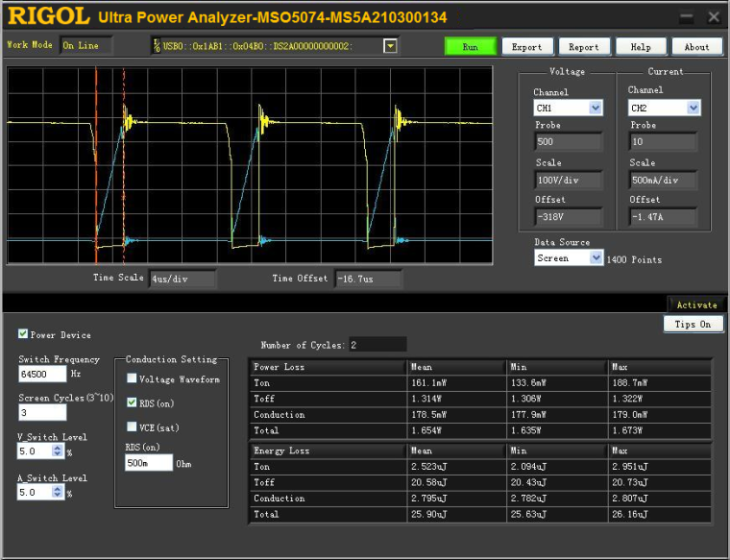This screenshot has height=560, width=730.
Task: Click the Run button
Action: click(x=471, y=46)
